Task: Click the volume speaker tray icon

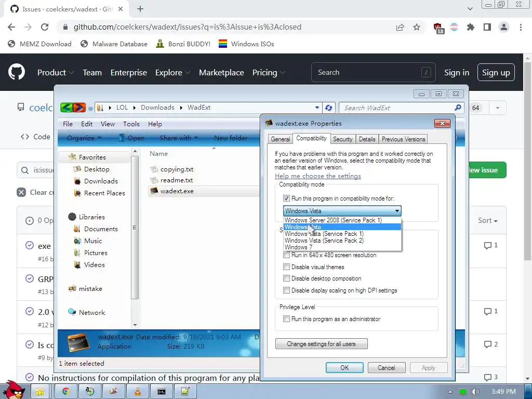Action: coord(475,392)
